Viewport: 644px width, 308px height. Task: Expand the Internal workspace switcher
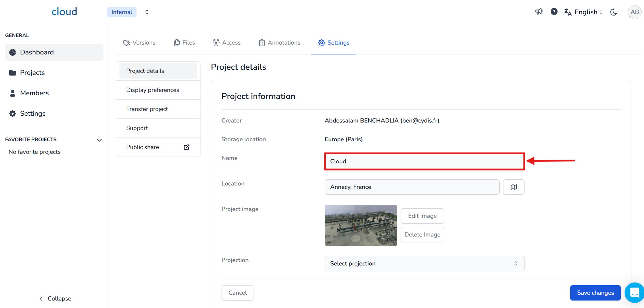147,12
